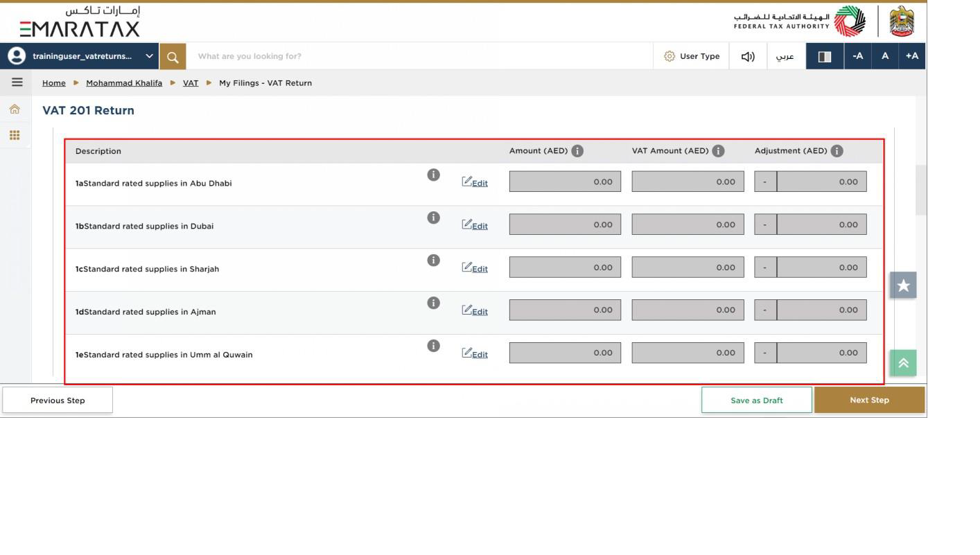Click the Amount field for Abu Dhabi row
The height and width of the screenshot is (555, 980).
click(565, 182)
